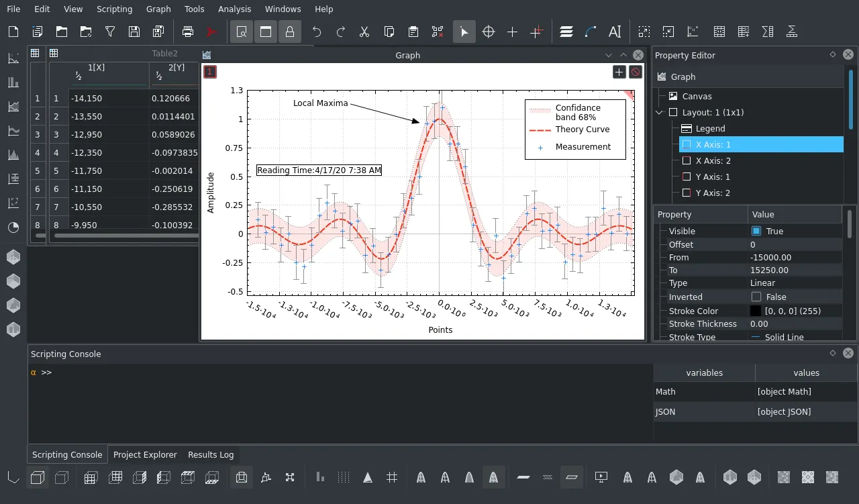This screenshot has width=859, height=504.
Task: Print the graph using the printer icon
Action: pos(188,32)
